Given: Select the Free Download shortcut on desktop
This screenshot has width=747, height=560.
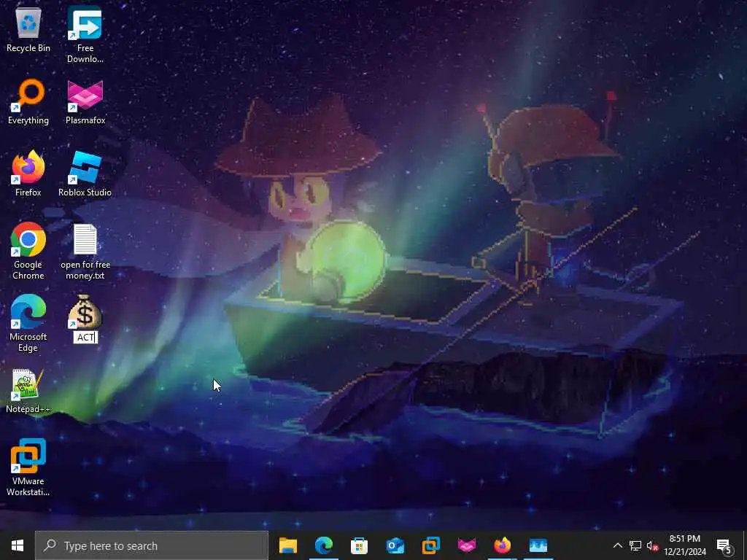Looking at the screenshot, I should point(85,34).
